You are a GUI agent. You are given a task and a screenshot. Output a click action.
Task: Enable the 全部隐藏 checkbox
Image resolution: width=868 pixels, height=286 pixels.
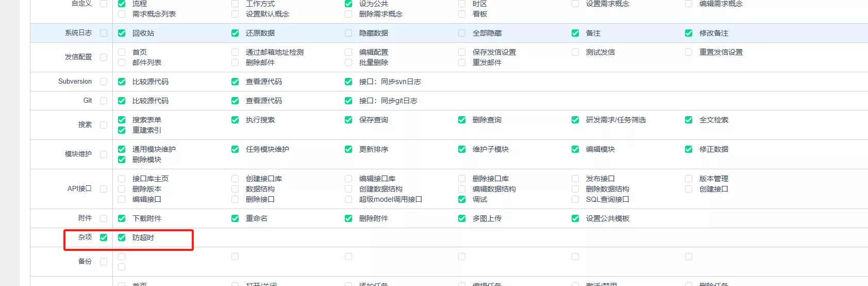click(x=462, y=33)
